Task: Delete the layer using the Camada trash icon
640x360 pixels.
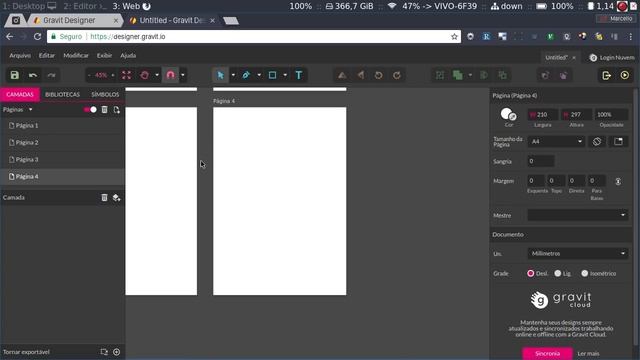Action: click(104, 198)
